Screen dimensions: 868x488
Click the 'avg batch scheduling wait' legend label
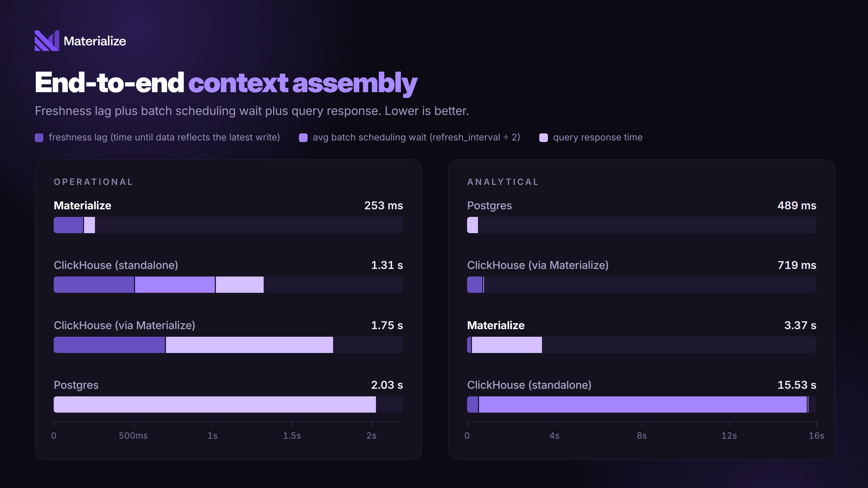[x=416, y=137]
